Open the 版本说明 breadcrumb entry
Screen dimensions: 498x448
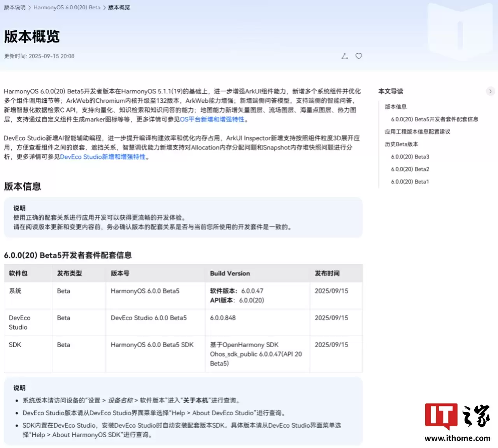click(14, 7)
